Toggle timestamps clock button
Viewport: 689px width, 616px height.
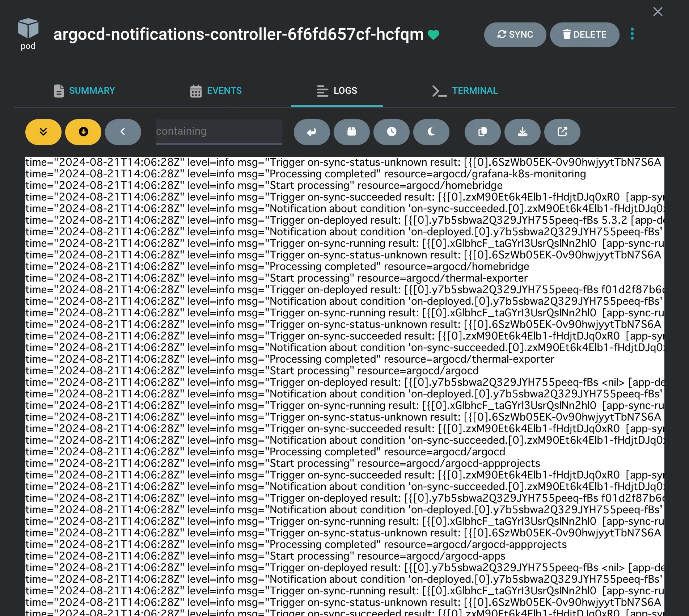point(391,132)
